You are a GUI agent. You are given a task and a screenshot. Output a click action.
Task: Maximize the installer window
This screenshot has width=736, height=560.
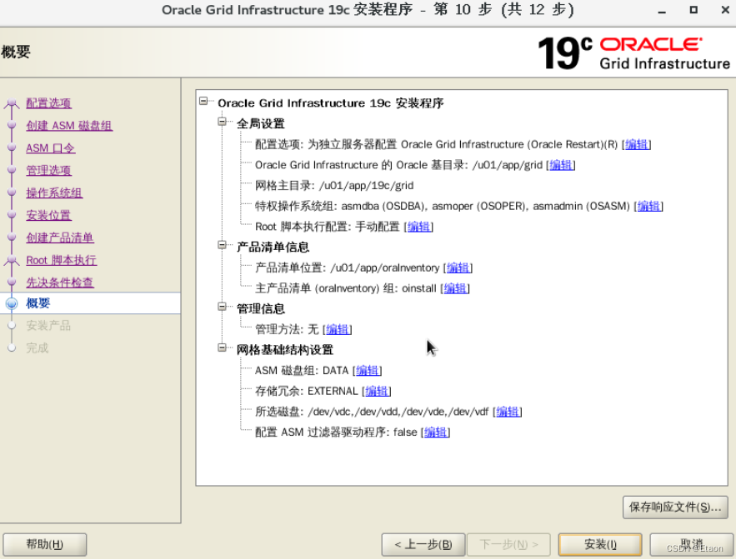pyautogui.click(x=693, y=9)
